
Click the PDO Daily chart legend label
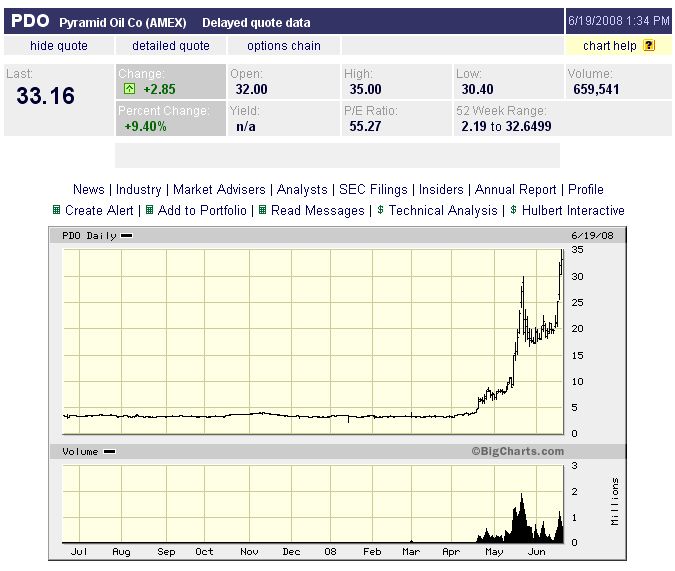[90, 236]
